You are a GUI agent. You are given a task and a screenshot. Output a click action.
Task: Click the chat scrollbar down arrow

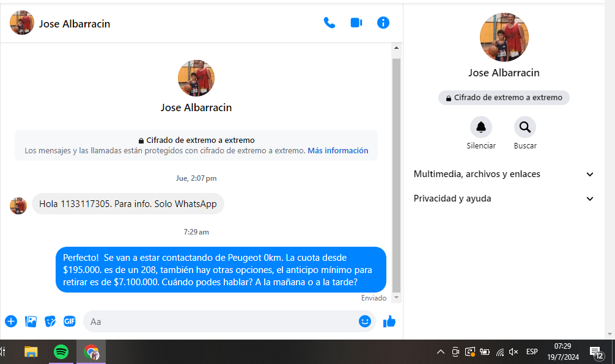pyautogui.click(x=396, y=297)
